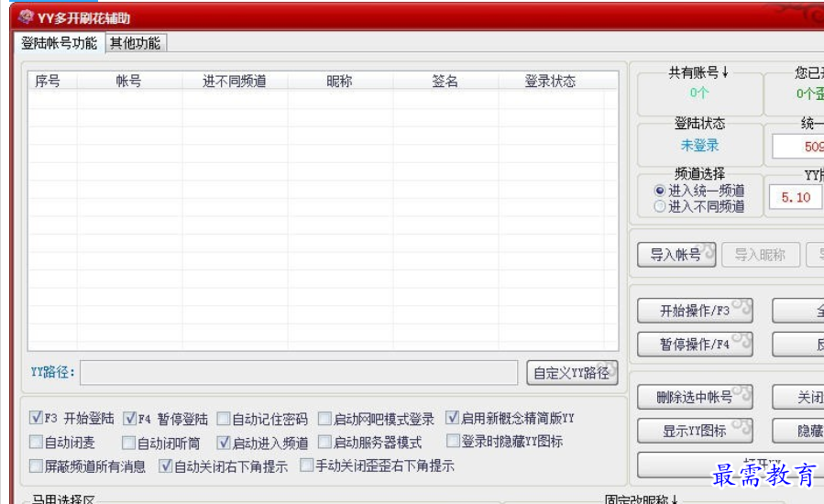Click the 0个 account count text
The width and height of the screenshot is (824, 504).
[699, 93]
